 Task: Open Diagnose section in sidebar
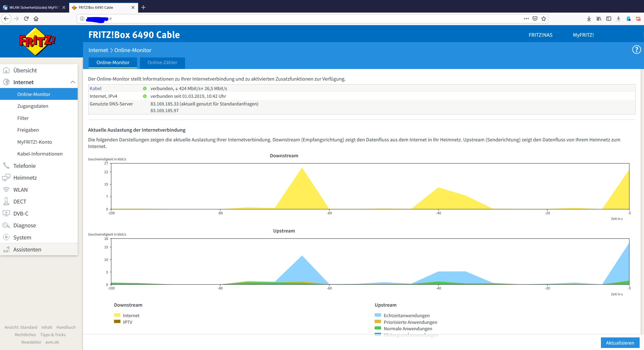click(x=25, y=225)
